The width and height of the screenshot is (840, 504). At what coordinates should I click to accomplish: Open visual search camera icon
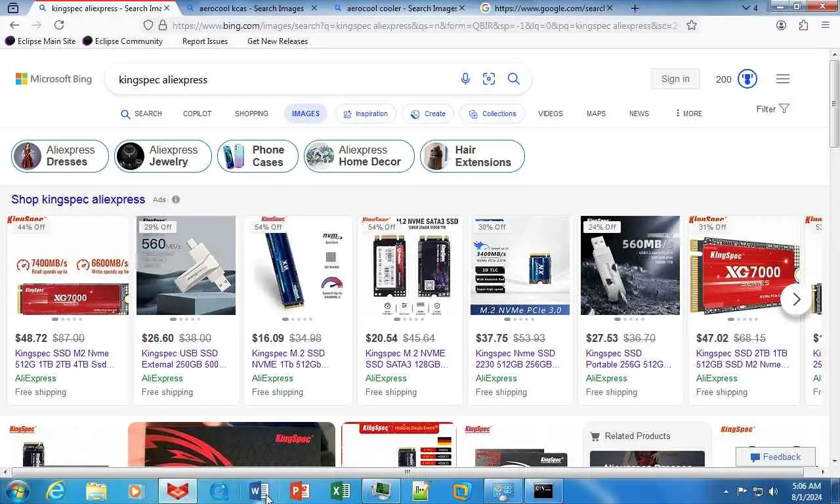pos(489,79)
